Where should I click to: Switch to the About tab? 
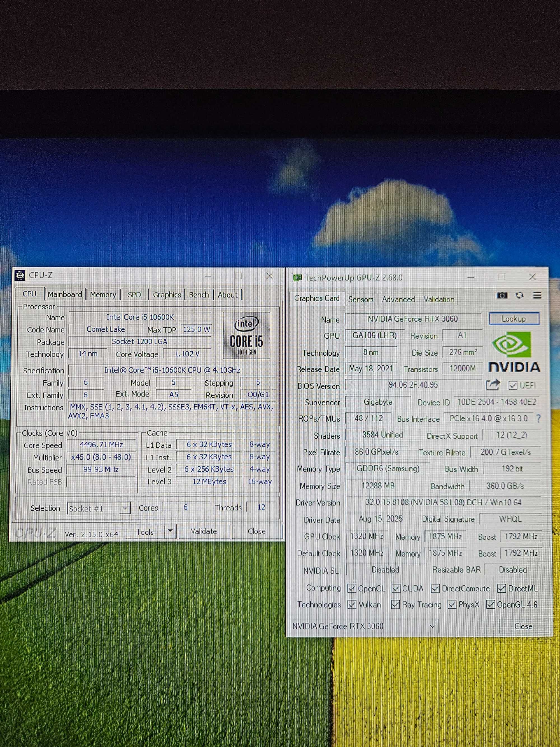(x=228, y=294)
